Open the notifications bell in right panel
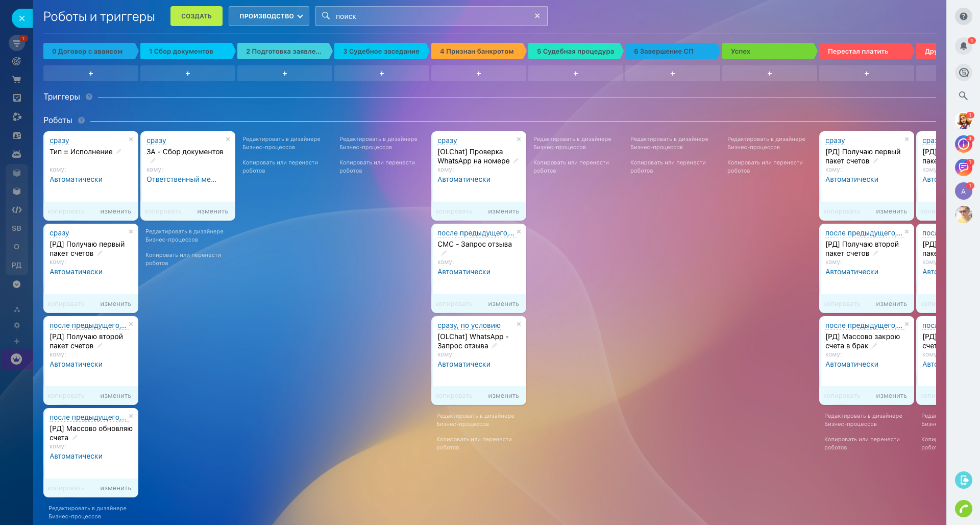Image resolution: width=980 pixels, height=525 pixels. tap(964, 46)
